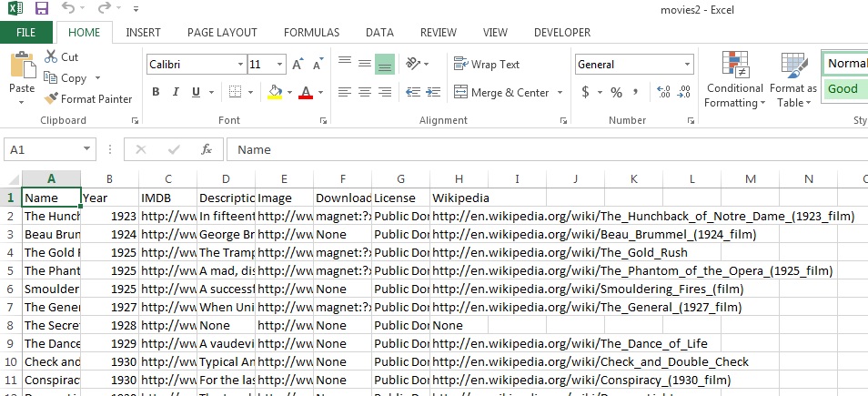The image size is (868, 396).
Task: Expand Merge & Center options
Action: pos(560,93)
